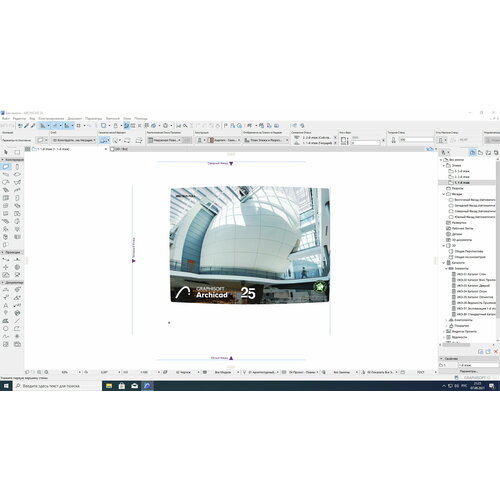Select the Marquee tool in the toolbox

(x=17, y=152)
